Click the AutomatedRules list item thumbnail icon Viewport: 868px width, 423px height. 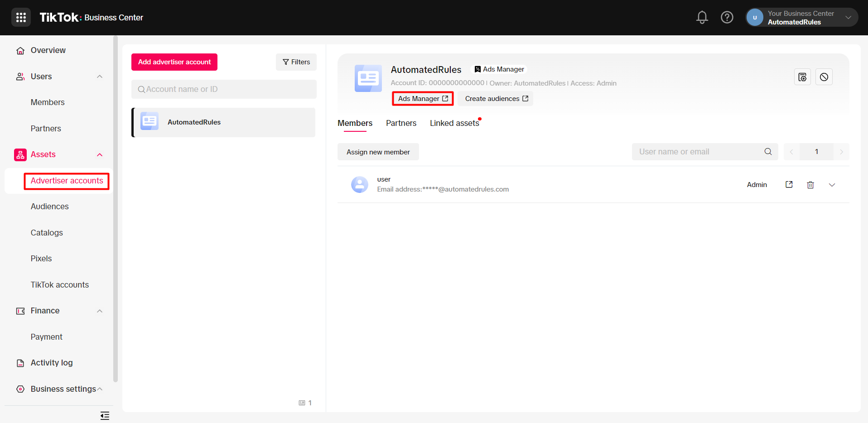[x=149, y=121]
